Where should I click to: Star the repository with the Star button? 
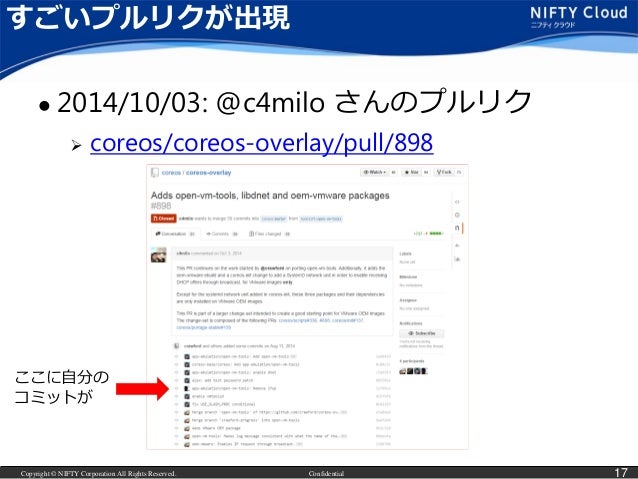412,172
